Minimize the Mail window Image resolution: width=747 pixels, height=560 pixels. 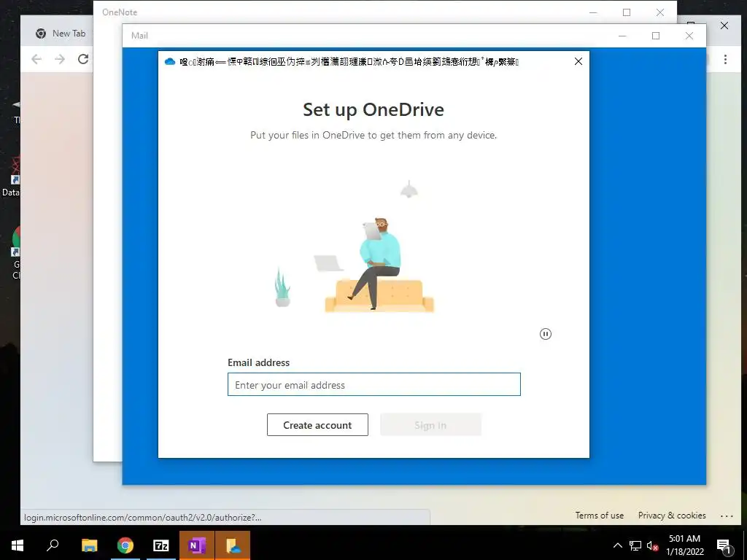coord(622,36)
